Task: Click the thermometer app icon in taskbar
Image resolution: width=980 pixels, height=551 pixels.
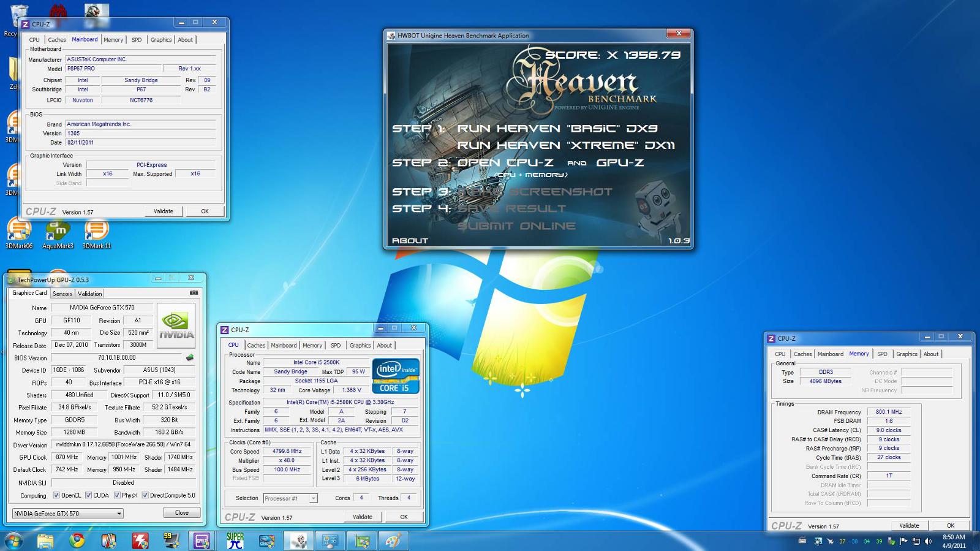Action: pyautogui.click(x=108, y=541)
